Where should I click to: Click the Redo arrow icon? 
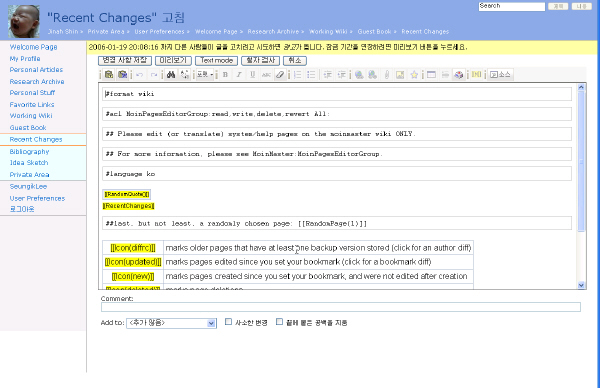(x=154, y=75)
